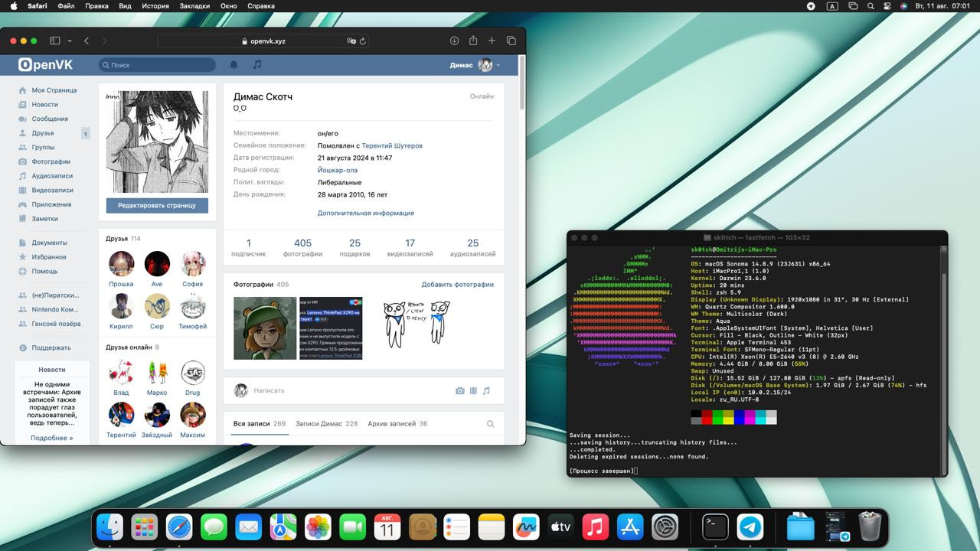Open the Safari share button
Viewport: 980px width, 551px height.
click(473, 41)
